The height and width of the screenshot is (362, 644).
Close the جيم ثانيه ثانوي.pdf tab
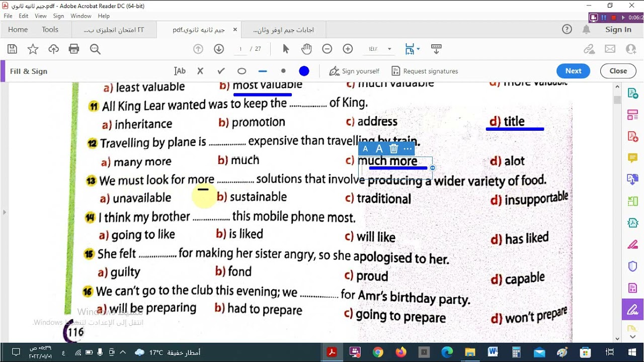tap(235, 30)
